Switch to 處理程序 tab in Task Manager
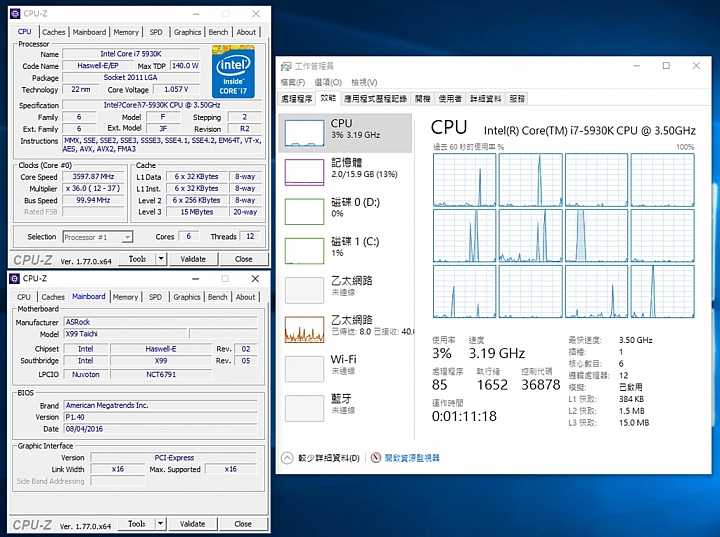 (x=297, y=99)
